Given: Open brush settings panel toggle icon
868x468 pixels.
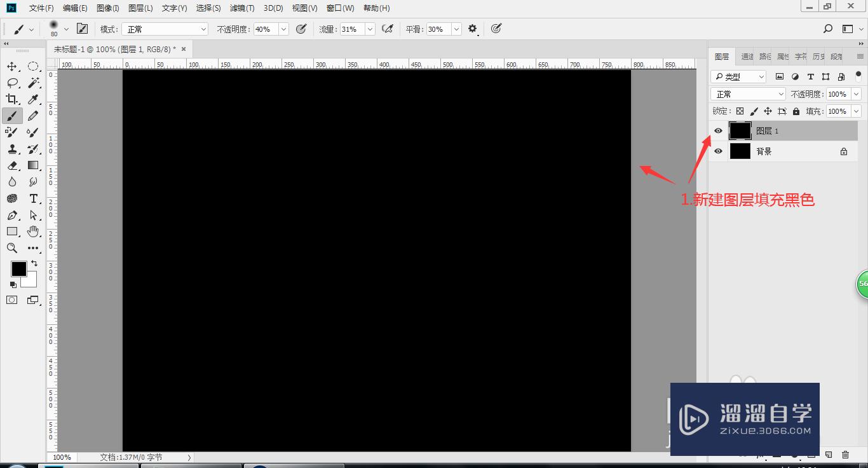Looking at the screenshot, I should pos(82,29).
